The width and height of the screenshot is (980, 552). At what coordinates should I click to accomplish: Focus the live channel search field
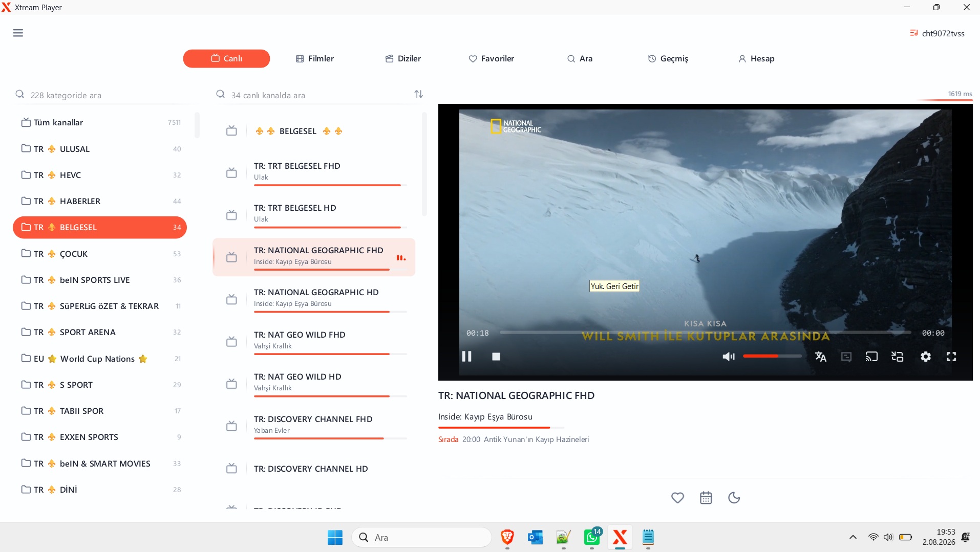point(313,95)
